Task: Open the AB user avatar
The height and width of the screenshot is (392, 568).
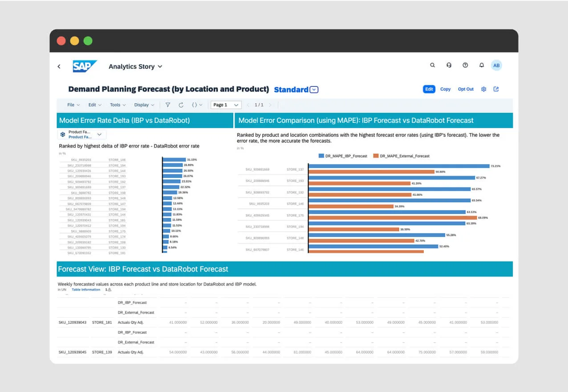Action: tap(496, 65)
